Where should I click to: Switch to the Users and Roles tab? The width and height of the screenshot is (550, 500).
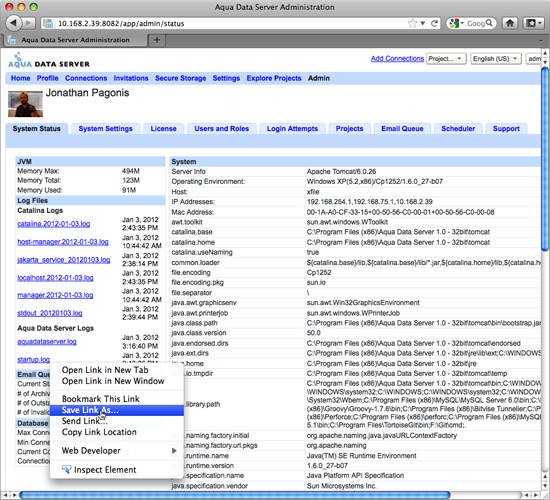[222, 129]
